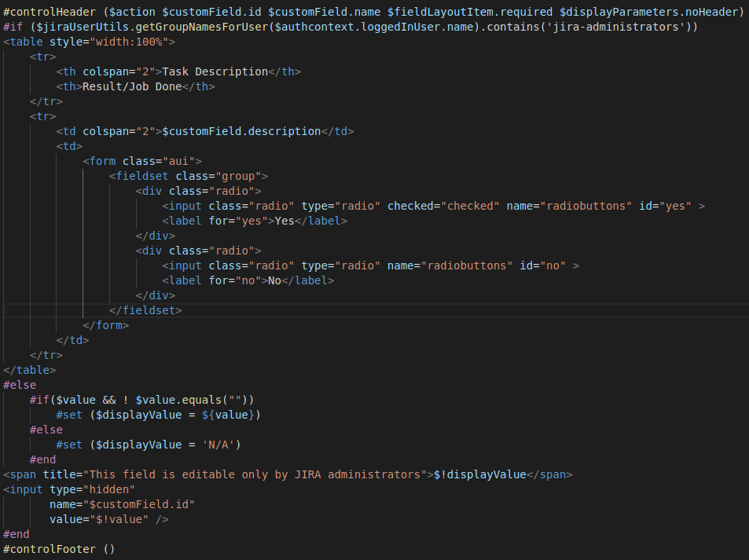This screenshot has height=560, width=749.
Task: Click the span title attribute string
Action: [x=255, y=474]
